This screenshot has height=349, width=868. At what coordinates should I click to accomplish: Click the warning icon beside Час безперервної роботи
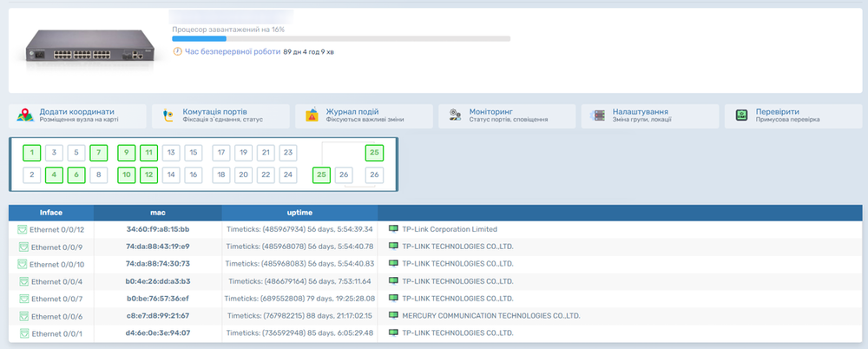(x=177, y=52)
